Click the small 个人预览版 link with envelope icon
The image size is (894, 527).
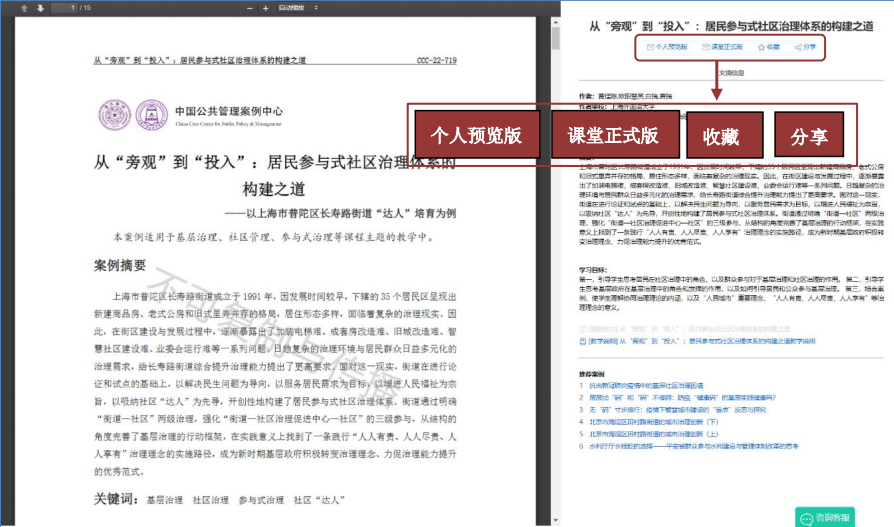tap(667, 47)
